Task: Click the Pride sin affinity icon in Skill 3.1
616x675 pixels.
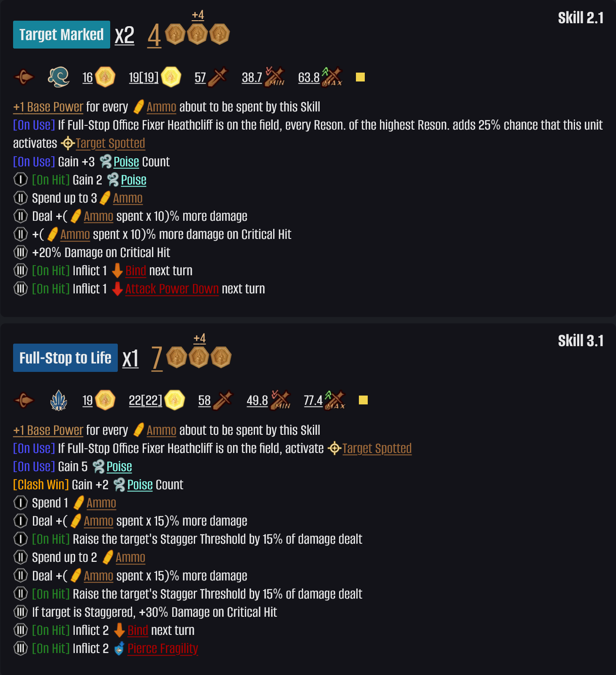Action: [59, 400]
